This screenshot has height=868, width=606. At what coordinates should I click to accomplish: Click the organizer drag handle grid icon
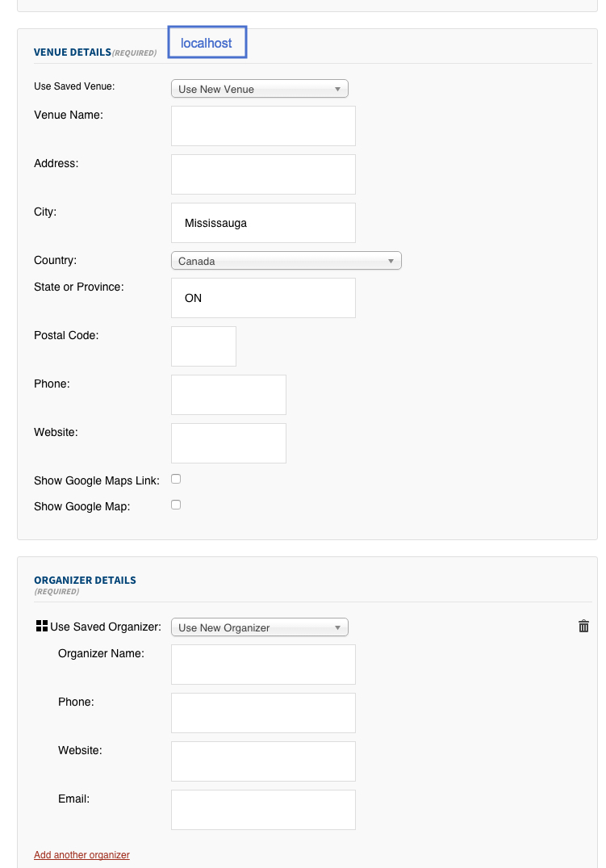42,627
